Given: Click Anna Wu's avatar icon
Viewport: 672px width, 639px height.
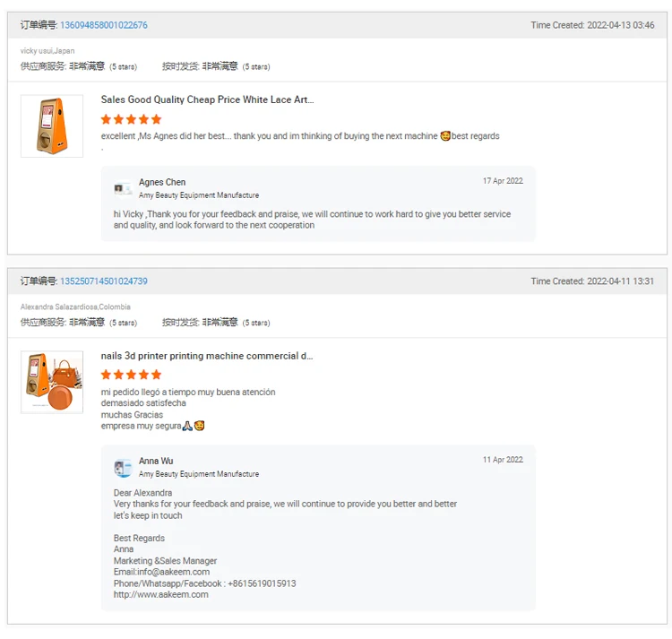Looking at the screenshot, I should click(x=123, y=468).
